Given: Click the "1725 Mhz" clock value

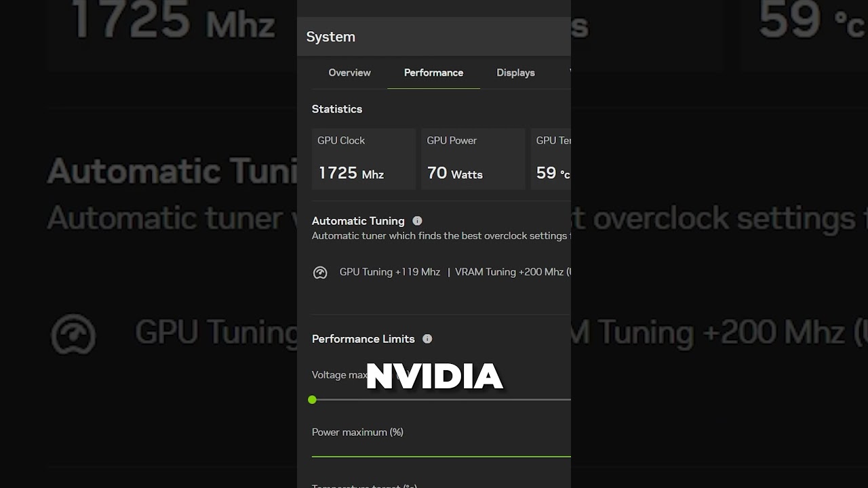Looking at the screenshot, I should 351,173.
